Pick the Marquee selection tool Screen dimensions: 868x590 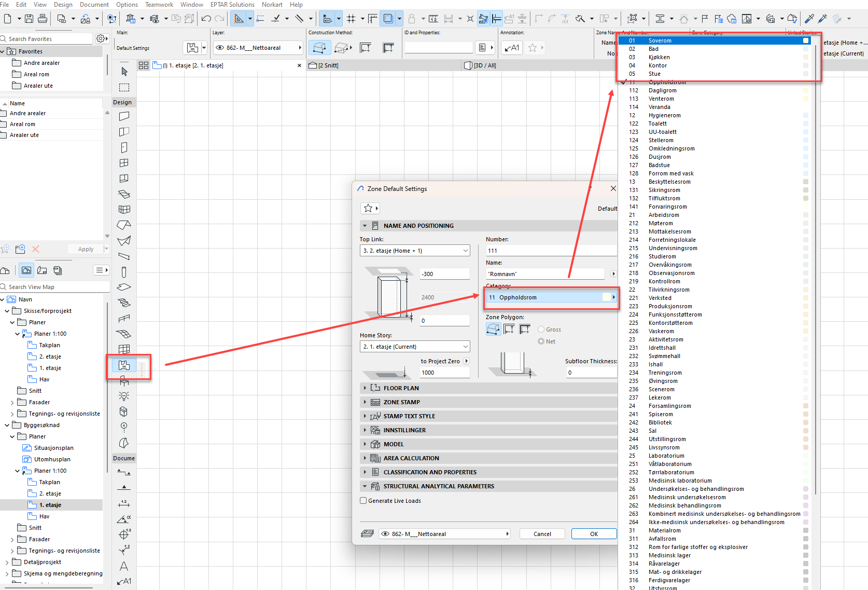(124, 87)
